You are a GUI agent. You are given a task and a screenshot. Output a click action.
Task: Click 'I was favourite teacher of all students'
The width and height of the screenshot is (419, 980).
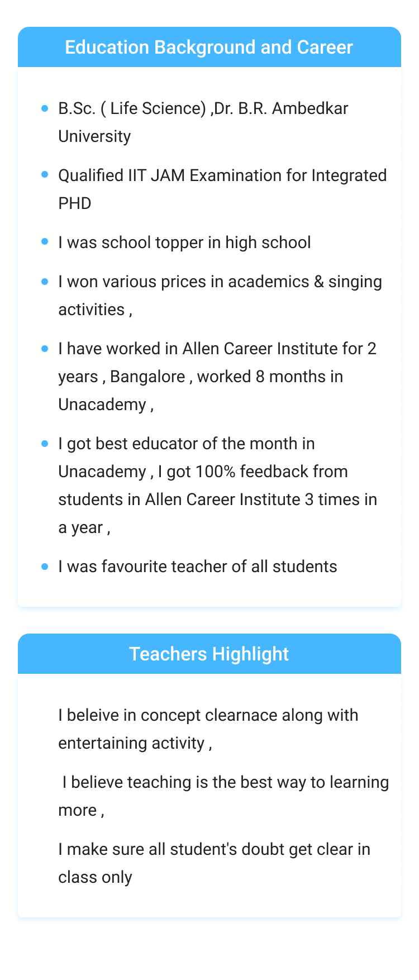coord(198,567)
